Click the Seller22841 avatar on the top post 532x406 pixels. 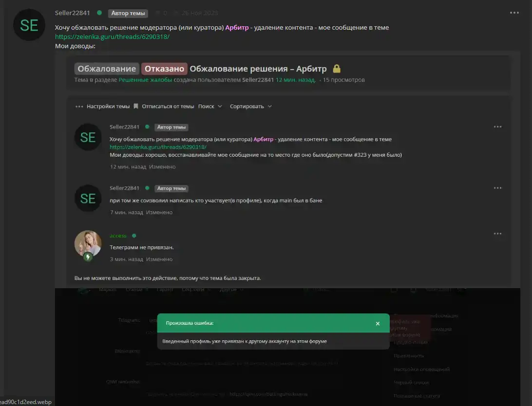tap(29, 25)
